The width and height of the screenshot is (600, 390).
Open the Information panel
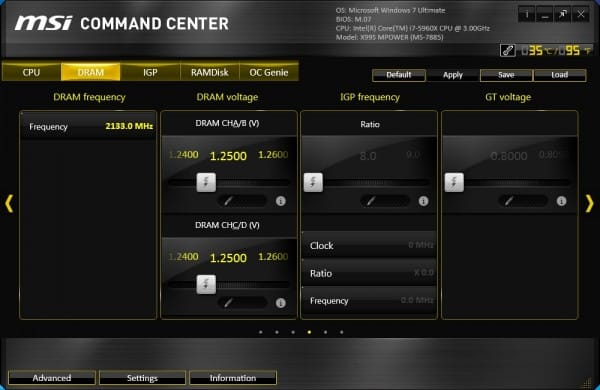(x=233, y=378)
